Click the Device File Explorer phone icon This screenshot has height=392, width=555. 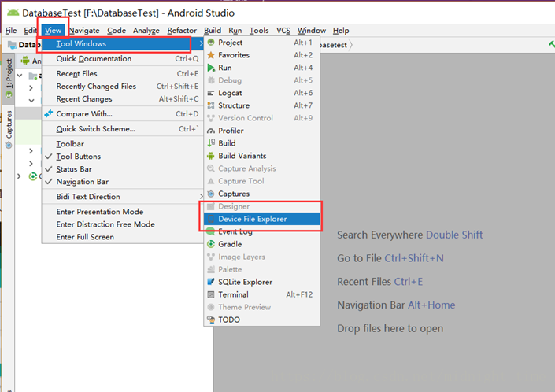211,219
